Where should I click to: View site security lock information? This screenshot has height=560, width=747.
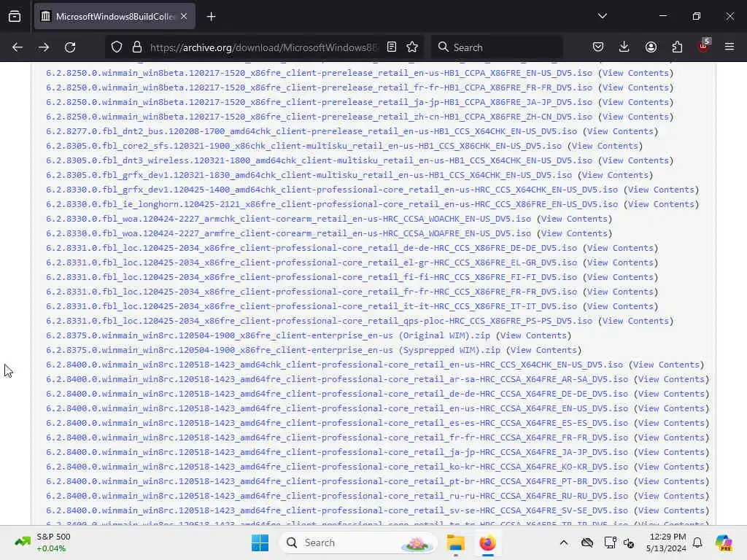click(x=136, y=47)
